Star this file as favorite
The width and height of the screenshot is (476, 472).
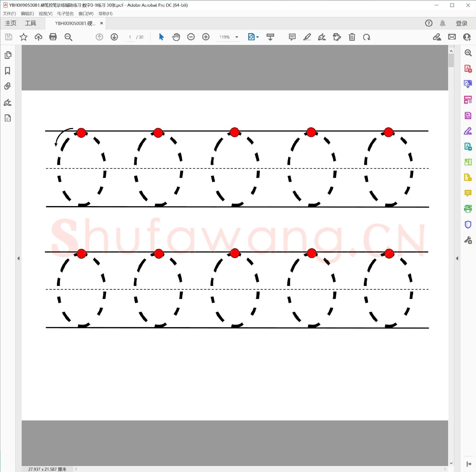(x=23, y=37)
